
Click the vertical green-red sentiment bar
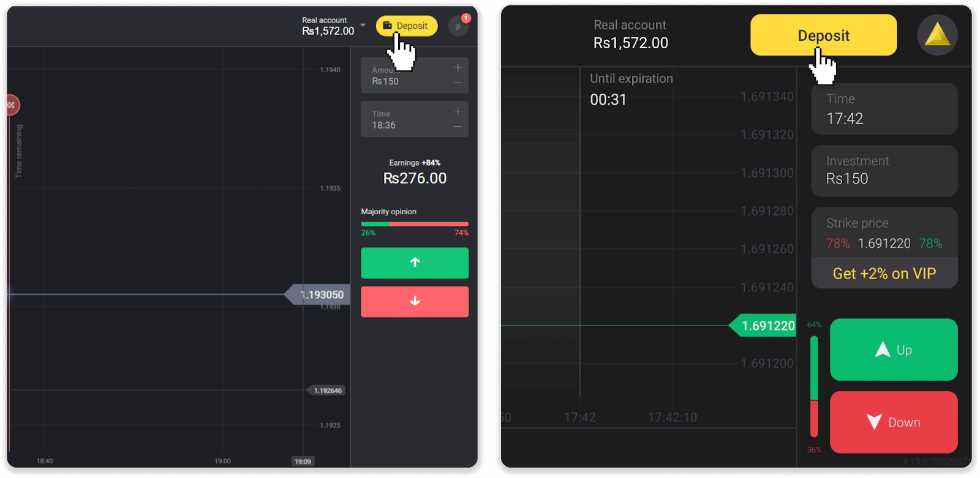tap(814, 386)
